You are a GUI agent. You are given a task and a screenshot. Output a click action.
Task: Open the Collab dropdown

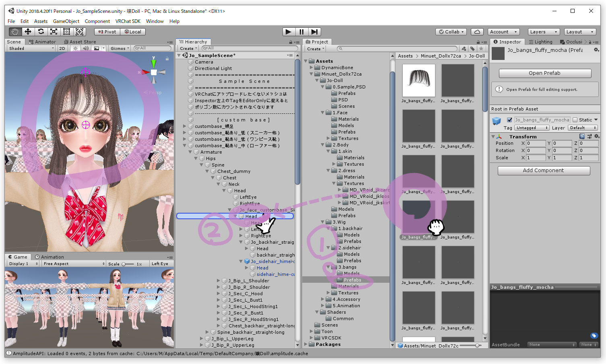[451, 32]
